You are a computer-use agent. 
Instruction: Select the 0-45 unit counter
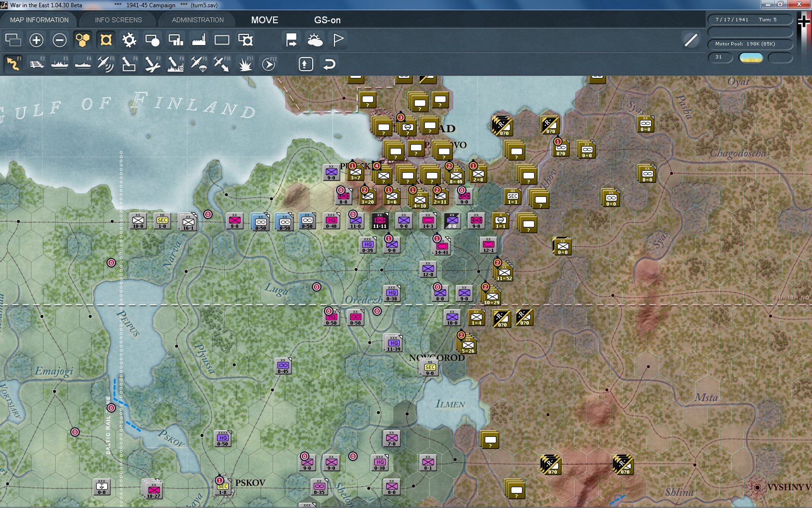pyautogui.click(x=283, y=366)
